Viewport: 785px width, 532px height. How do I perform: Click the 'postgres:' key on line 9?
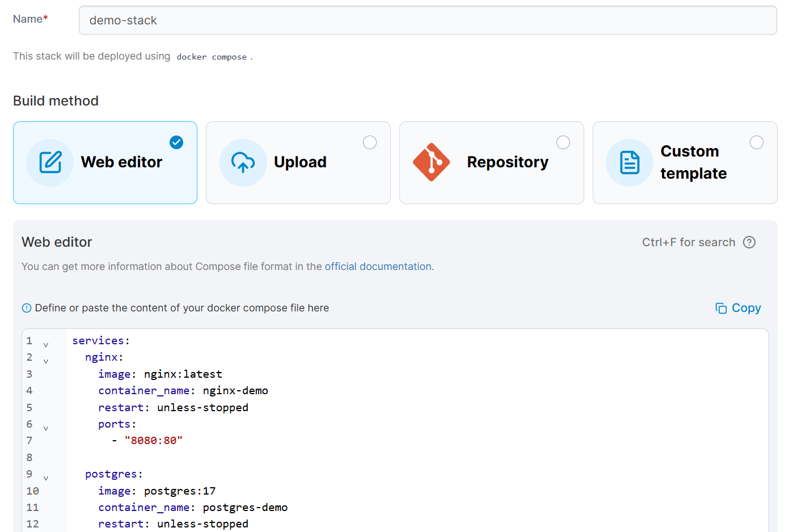(114, 474)
